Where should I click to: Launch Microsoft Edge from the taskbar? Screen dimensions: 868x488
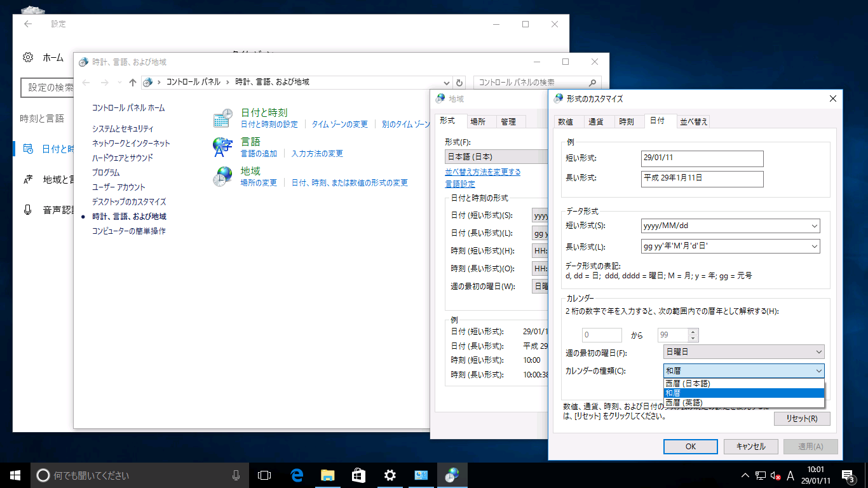(296, 475)
